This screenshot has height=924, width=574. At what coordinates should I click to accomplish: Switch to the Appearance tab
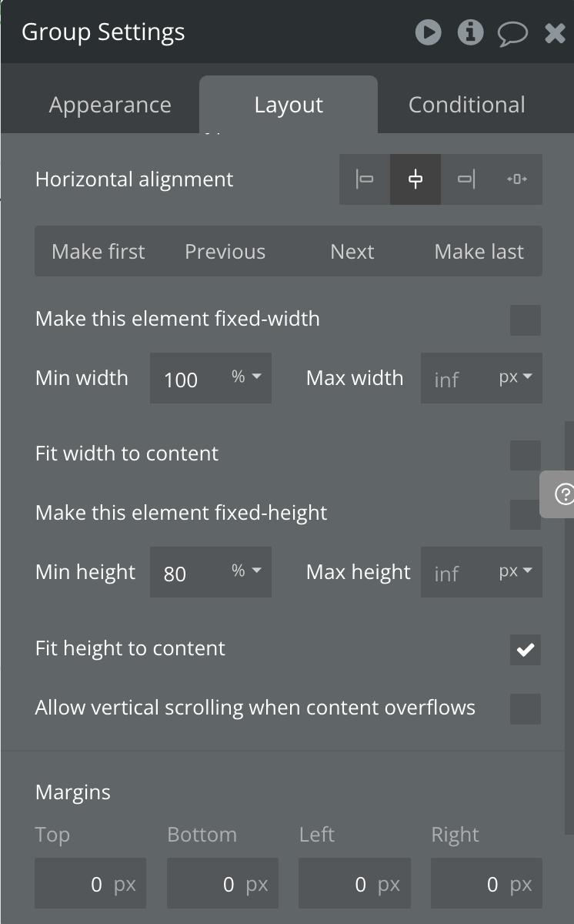point(110,105)
